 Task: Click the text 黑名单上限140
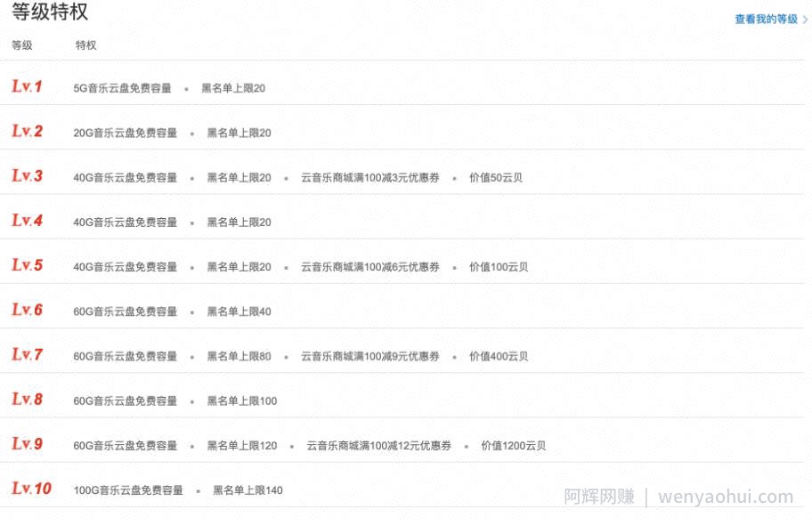coord(248,490)
